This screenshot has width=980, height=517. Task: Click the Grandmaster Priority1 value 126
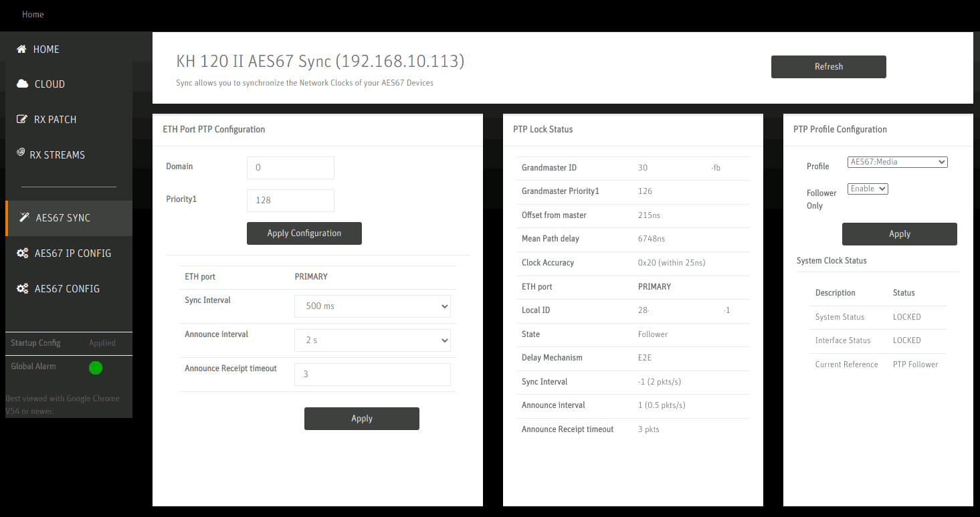point(645,191)
